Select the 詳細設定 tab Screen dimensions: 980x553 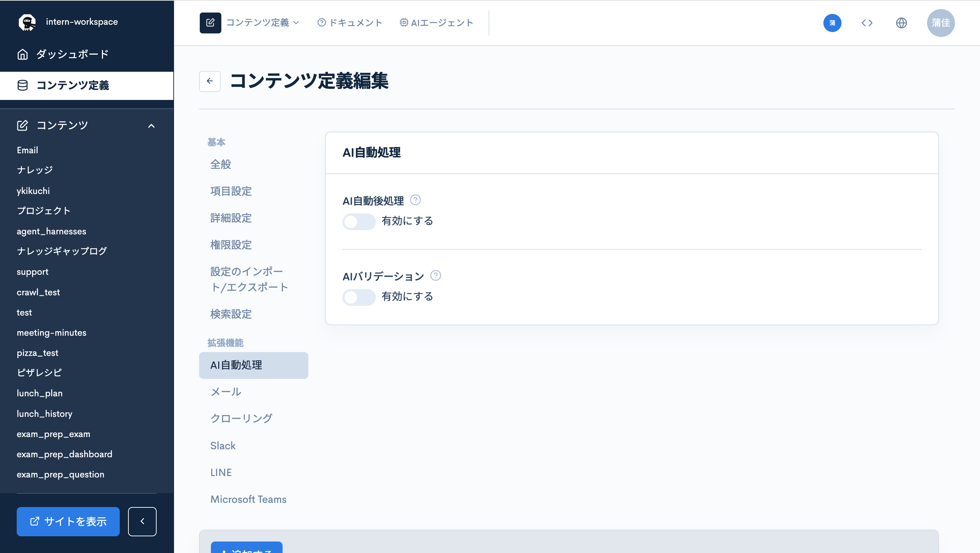click(x=253, y=218)
